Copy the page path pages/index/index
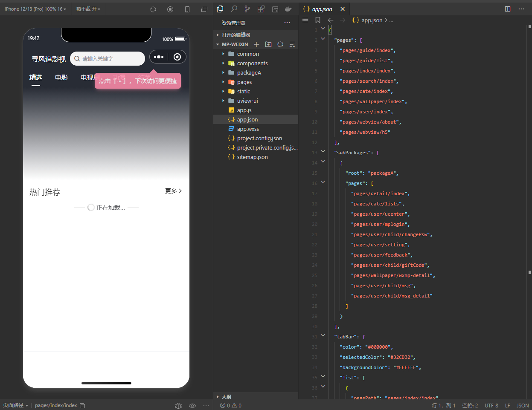This screenshot has width=532, height=410. [x=83, y=406]
